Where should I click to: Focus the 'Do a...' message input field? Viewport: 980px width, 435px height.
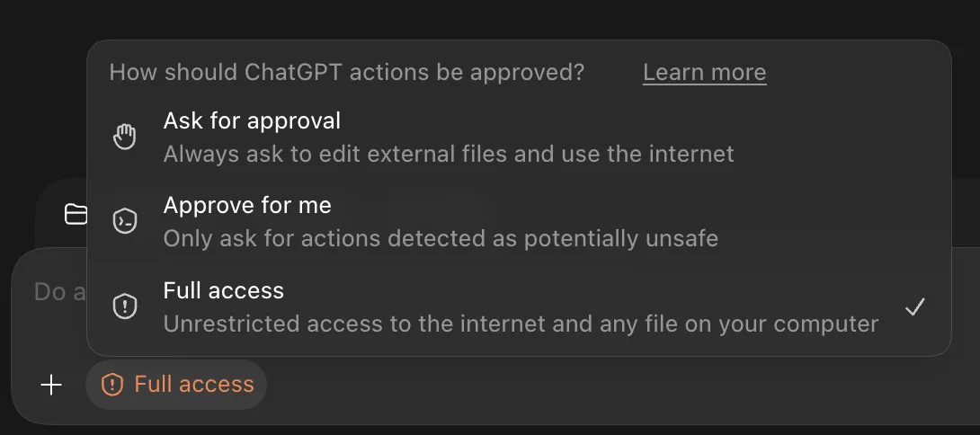59,292
